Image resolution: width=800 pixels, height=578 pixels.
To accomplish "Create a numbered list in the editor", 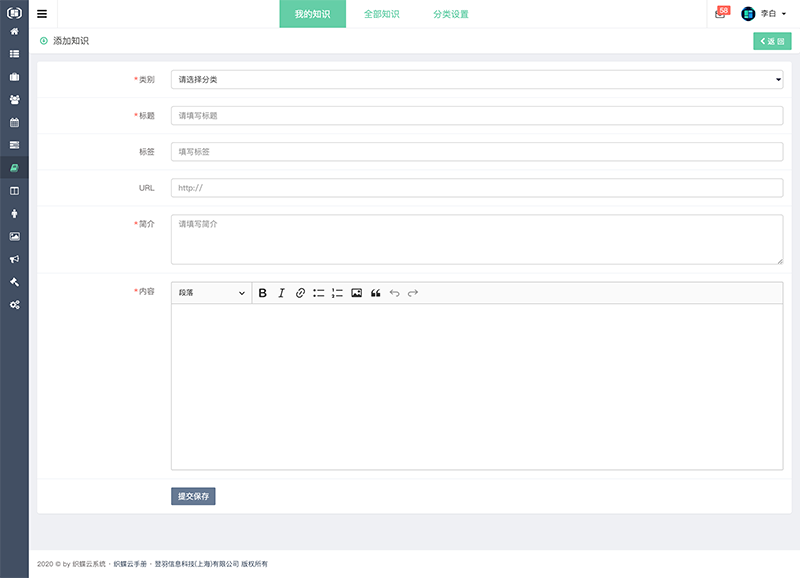I will click(x=337, y=293).
